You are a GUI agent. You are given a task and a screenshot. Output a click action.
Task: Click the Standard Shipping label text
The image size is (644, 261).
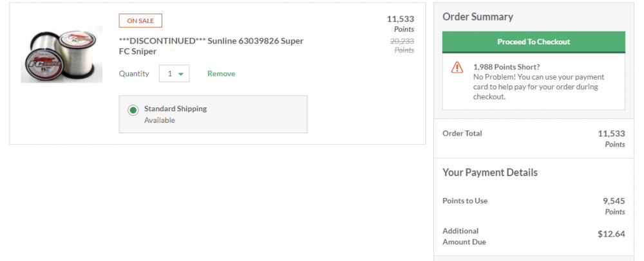(175, 109)
